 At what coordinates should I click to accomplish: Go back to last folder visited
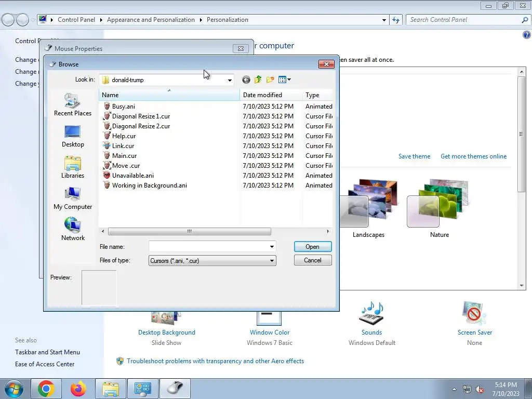(x=246, y=79)
